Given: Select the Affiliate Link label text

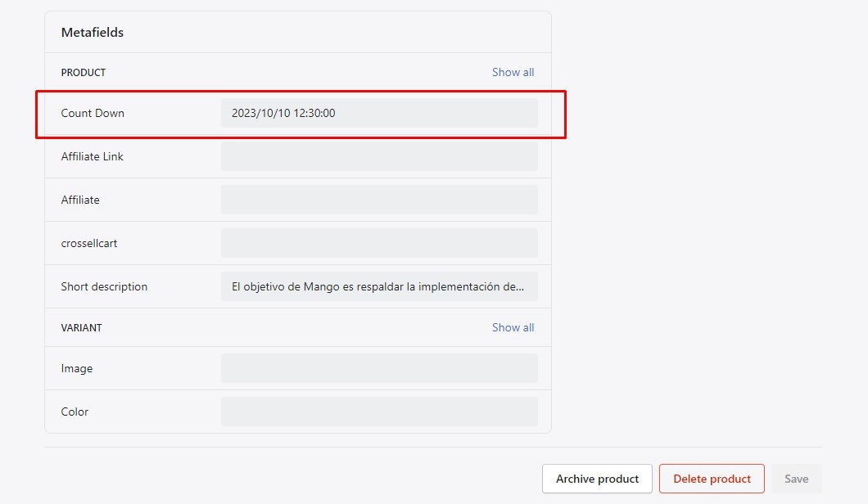Looking at the screenshot, I should click(92, 156).
